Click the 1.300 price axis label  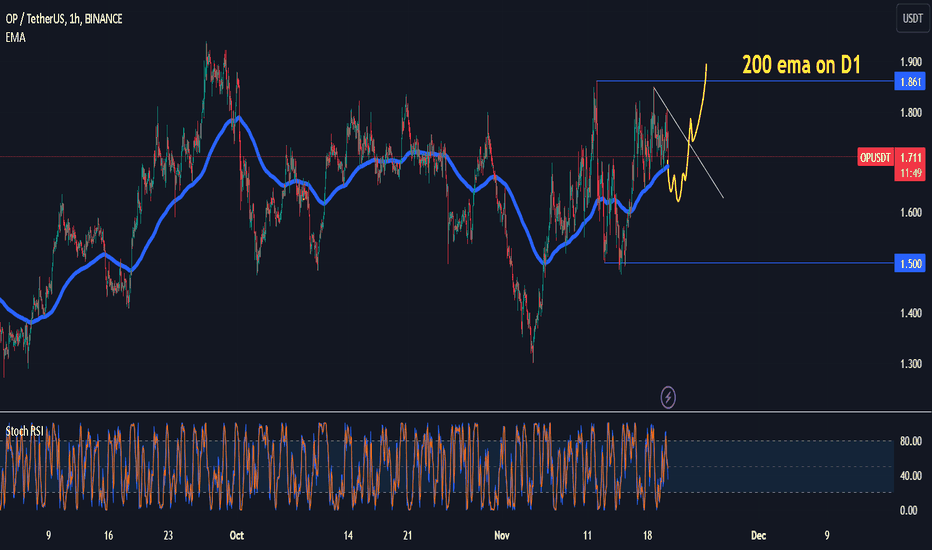911,363
